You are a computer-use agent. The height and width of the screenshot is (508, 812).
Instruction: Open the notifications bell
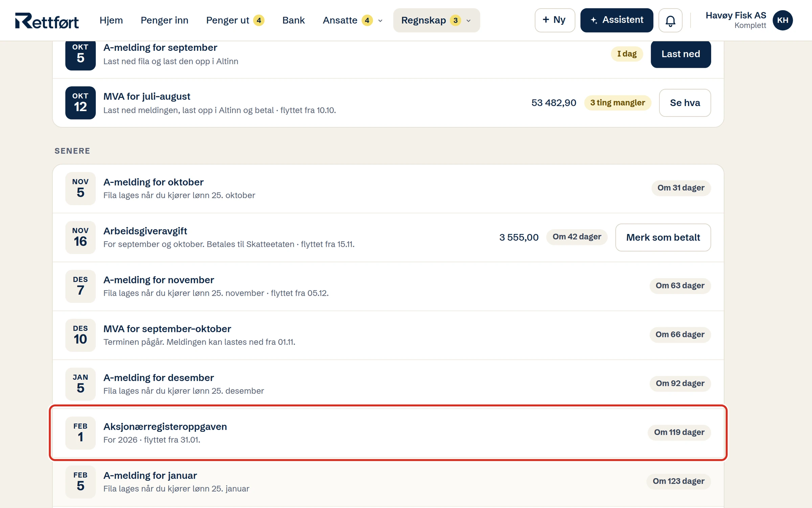(670, 20)
